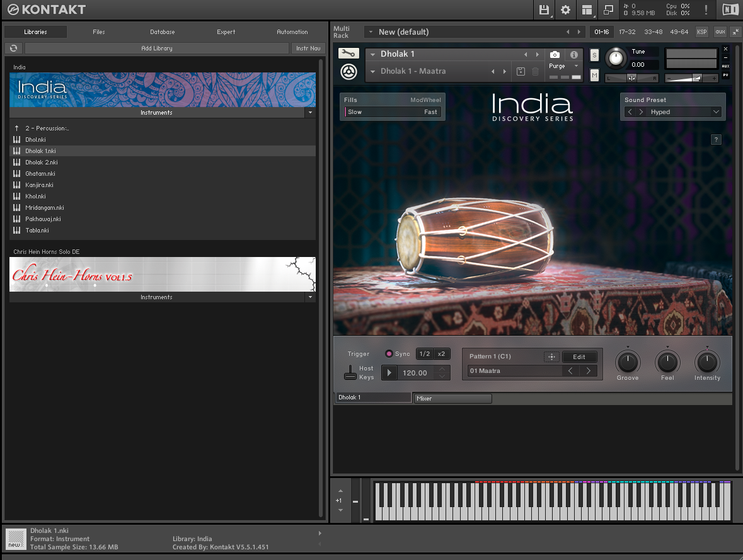Expand the info pane arrow at bottom
Image resolution: width=743 pixels, height=560 pixels.
click(320, 534)
